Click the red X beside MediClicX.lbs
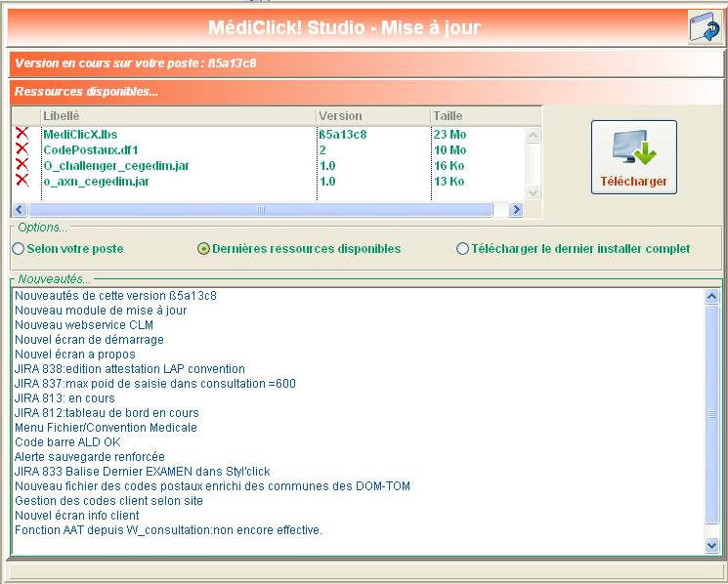Screen dimensions: 728x584 (21, 134)
